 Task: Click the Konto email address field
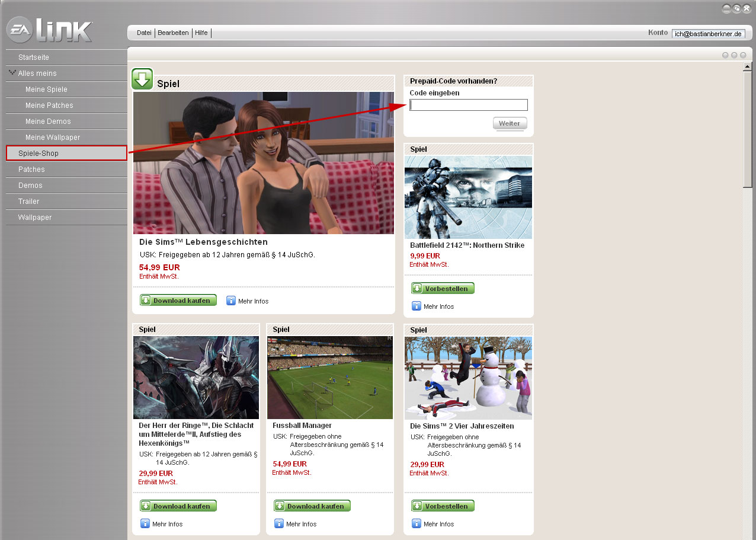point(708,34)
